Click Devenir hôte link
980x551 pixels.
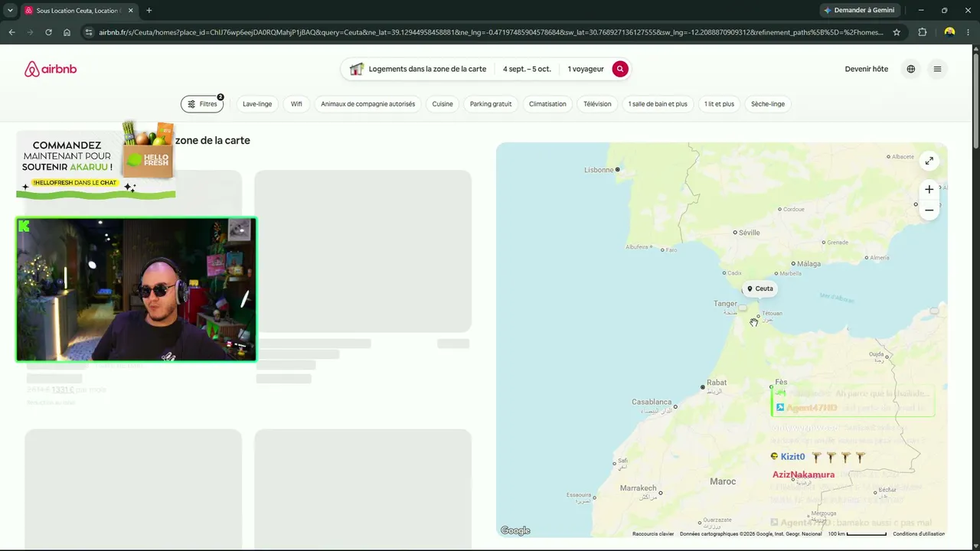867,69
